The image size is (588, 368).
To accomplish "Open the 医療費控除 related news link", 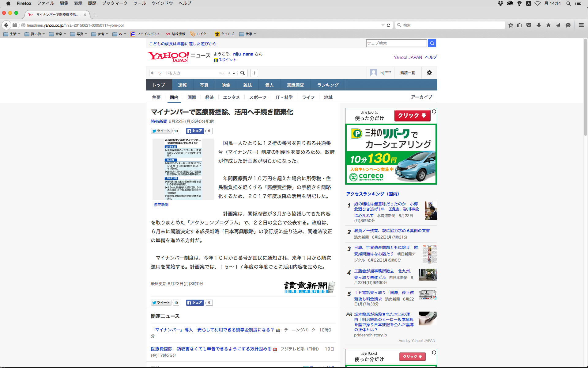I will click(211, 349).
